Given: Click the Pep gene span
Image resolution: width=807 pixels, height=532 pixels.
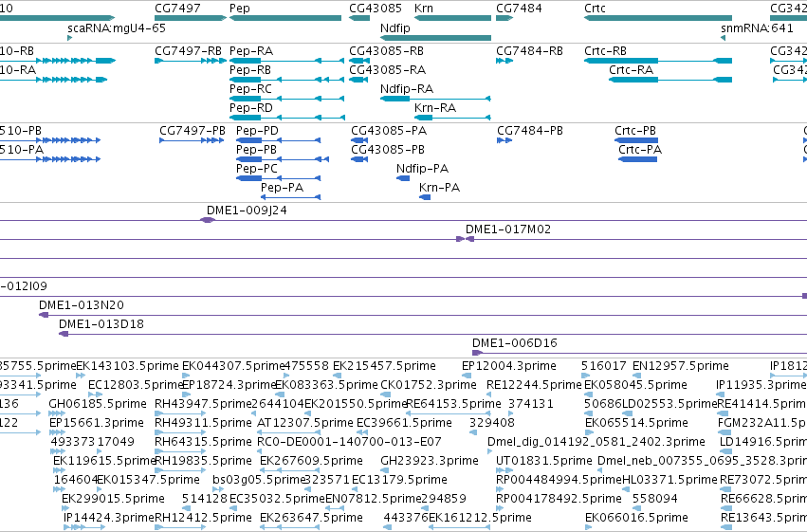Looking at the screenshot, I should [285, 18].
